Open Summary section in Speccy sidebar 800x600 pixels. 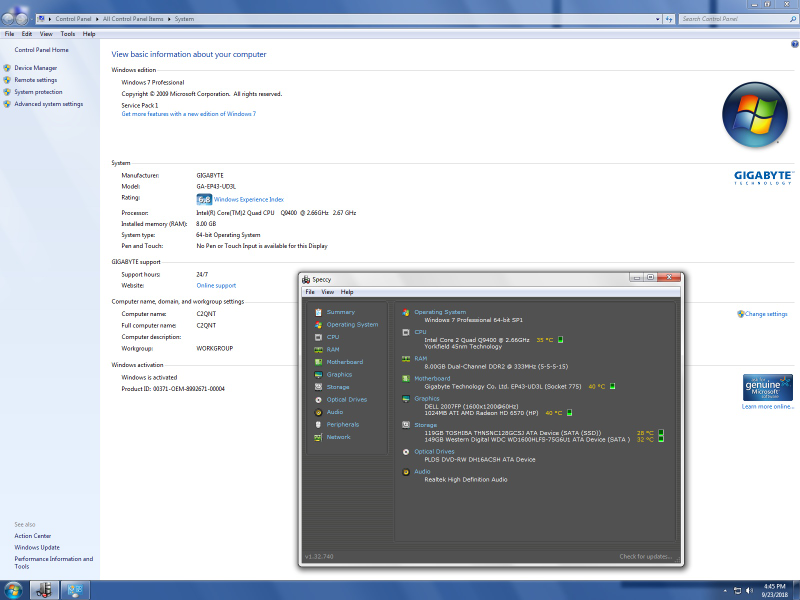coord(340,312)
